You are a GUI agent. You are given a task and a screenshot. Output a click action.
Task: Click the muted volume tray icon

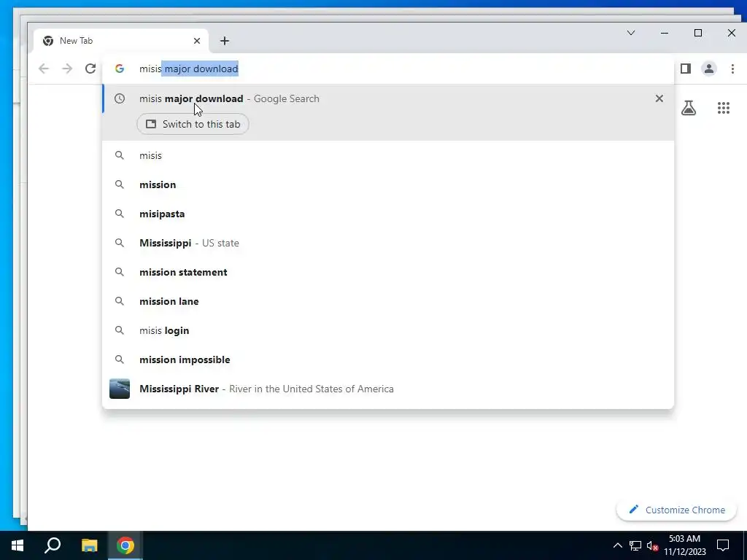tap(653, 545)
